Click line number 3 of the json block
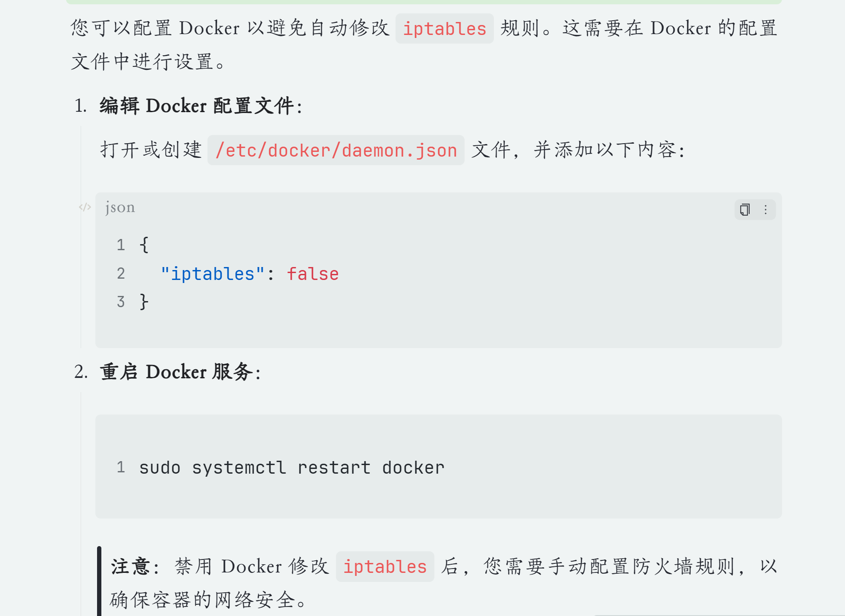This screenshot has width=845, height=616. (121, 302)
